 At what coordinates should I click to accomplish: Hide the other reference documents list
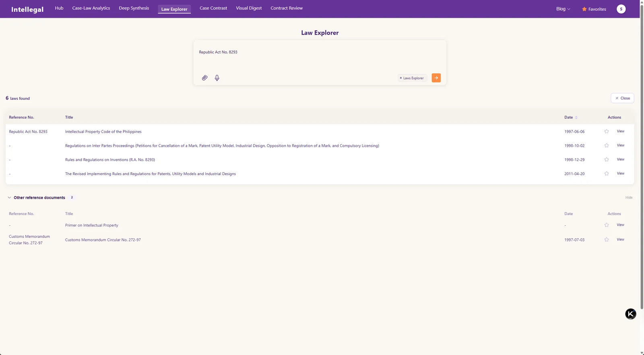click(629, 198)
